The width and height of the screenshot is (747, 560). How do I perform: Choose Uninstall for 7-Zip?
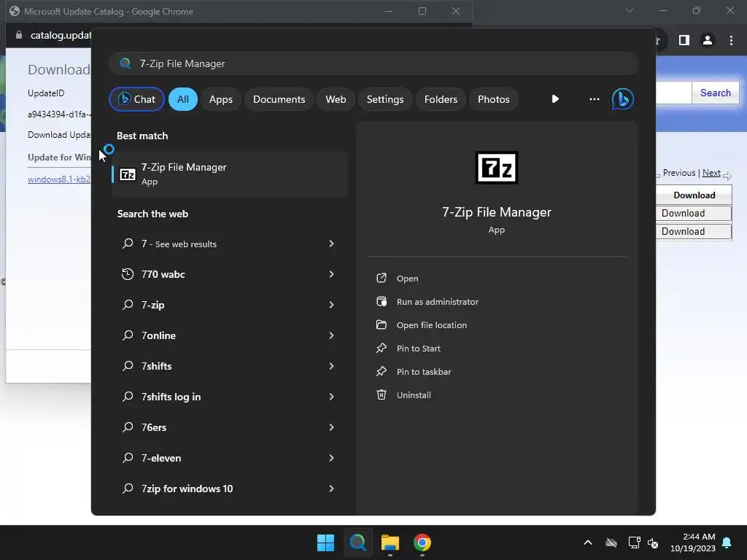click(414, 394)
